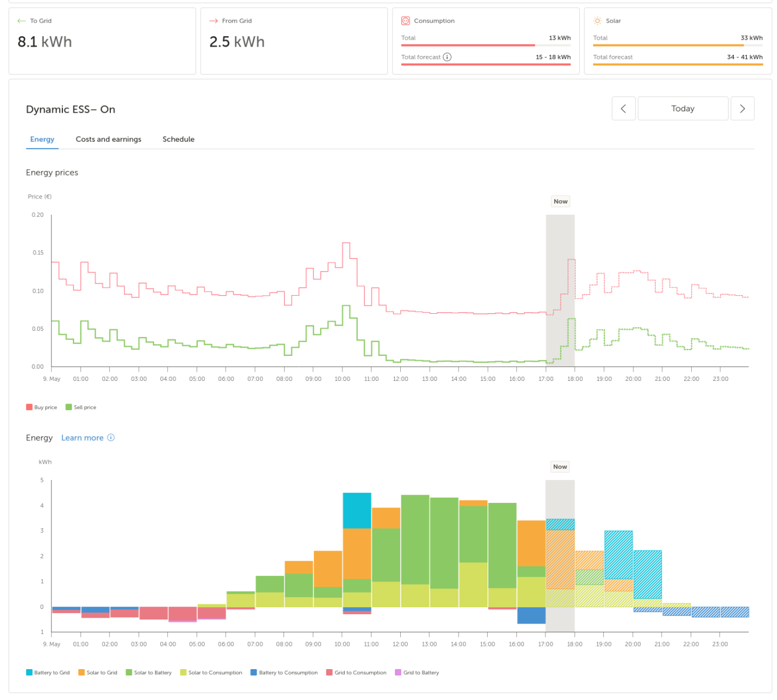Screen dimensions: 777x700
Task: Click the Solar sun icon
Action: click(x=597, y=21)
